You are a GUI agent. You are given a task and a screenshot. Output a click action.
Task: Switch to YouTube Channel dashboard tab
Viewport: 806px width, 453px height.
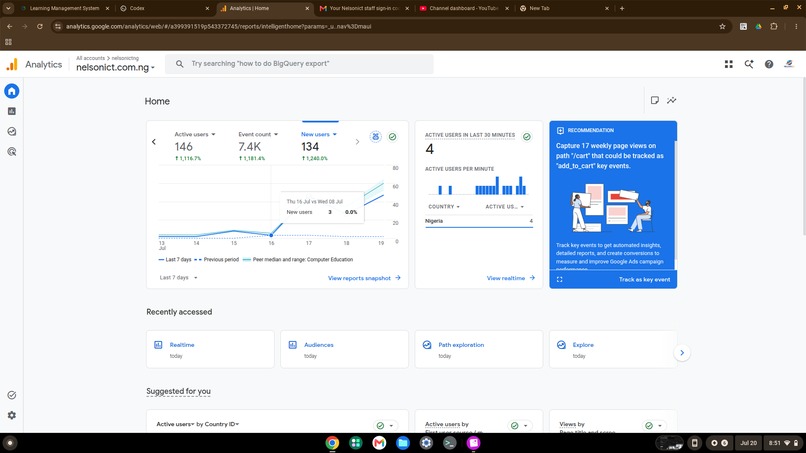pyautogui.click(x=464, y=8)
